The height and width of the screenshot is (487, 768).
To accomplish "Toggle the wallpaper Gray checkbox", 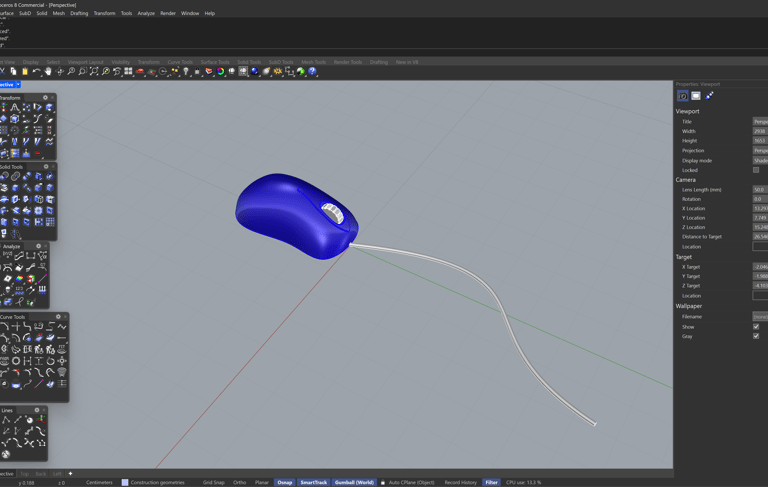I will click(x=756, y=336).
